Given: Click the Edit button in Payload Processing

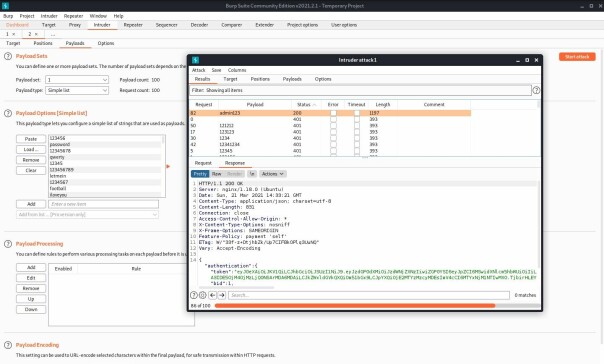Looking at the screenshot, I should point(31,278).
